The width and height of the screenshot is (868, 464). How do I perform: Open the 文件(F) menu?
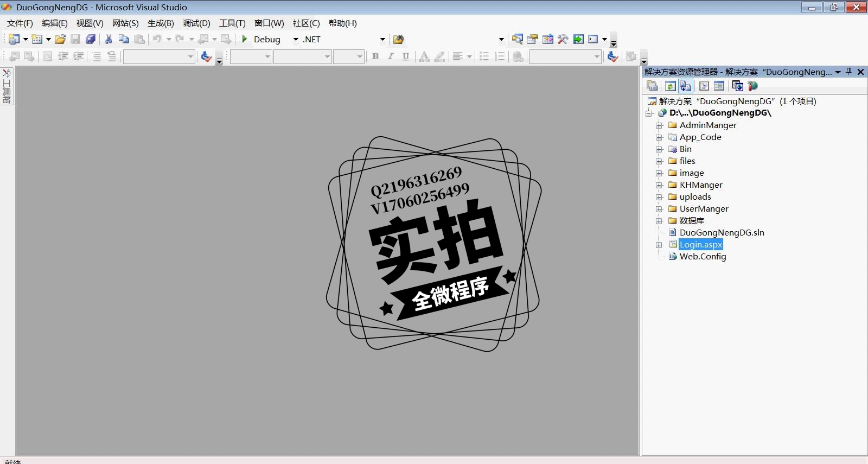(x=20, y=23)
